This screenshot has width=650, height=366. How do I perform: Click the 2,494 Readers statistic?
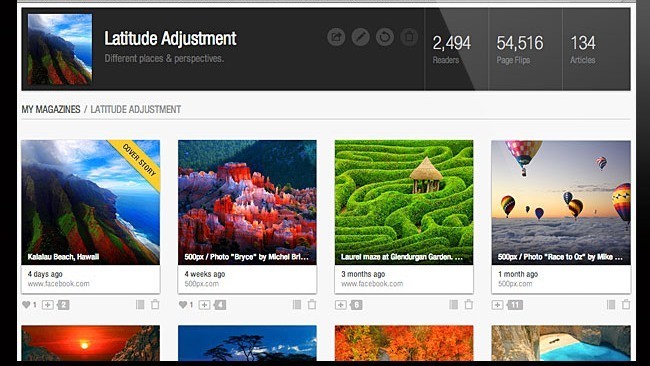(x=452, y=49)
